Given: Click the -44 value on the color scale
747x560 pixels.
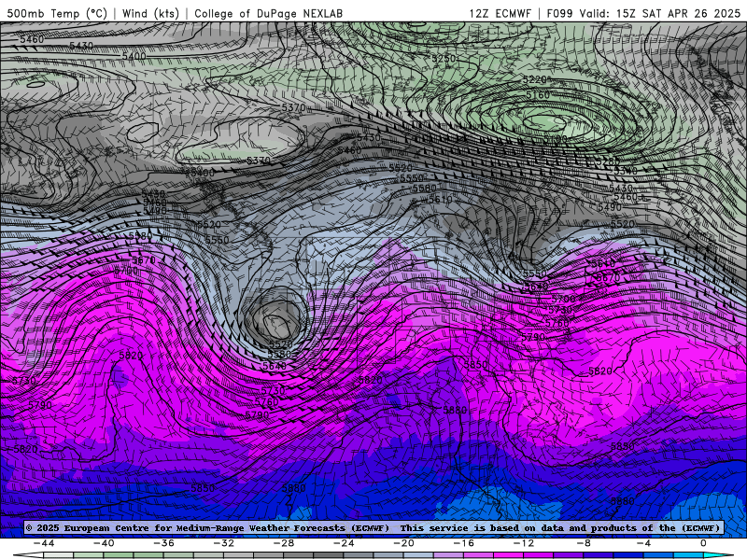Looking at the screenshot, I should coord(44,543).
